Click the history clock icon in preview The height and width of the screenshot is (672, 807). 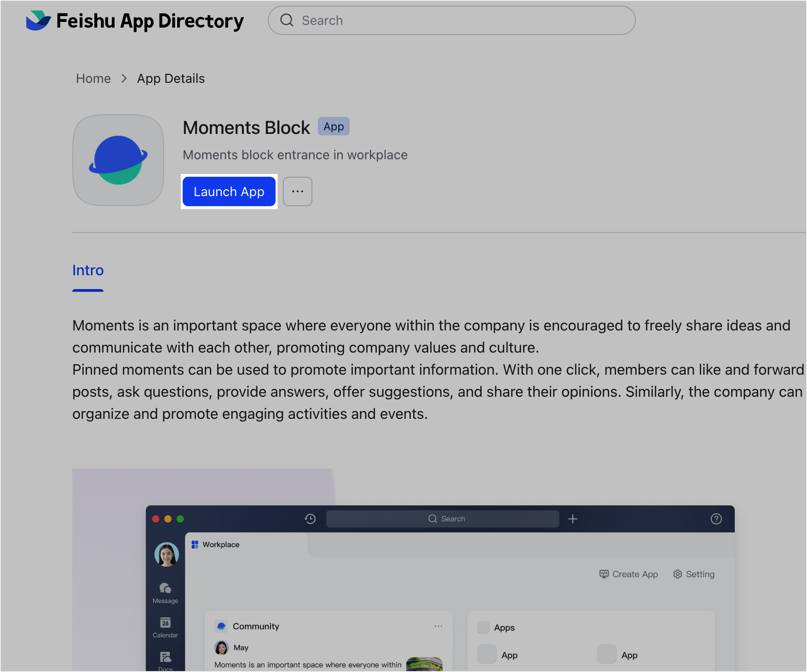(x=310, y=519)
